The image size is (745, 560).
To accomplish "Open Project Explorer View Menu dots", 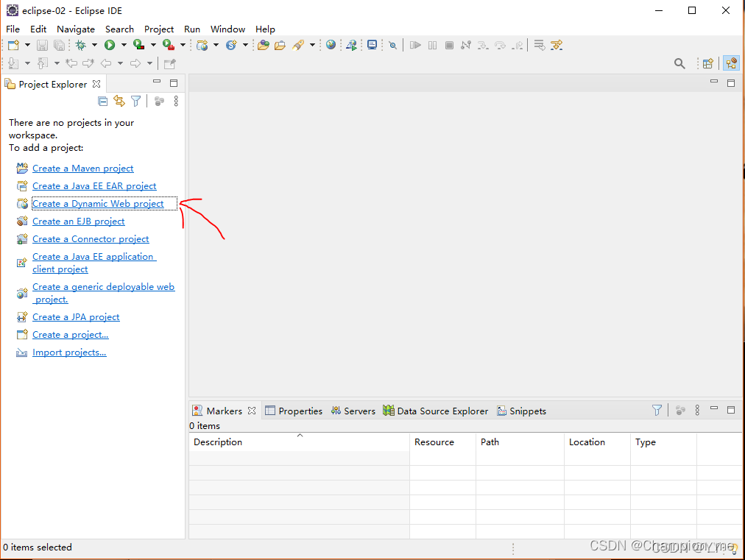I will (176, 101).
